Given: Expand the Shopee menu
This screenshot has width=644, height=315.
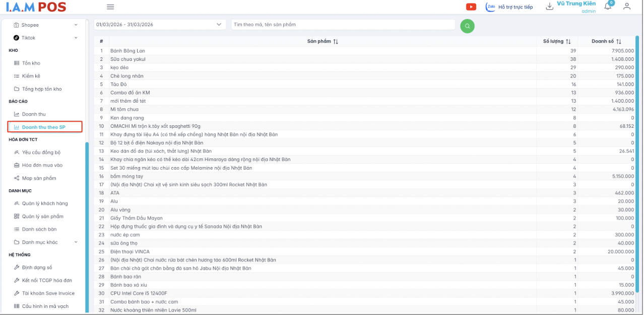Looking at the screenshot, I should [45, 25].
